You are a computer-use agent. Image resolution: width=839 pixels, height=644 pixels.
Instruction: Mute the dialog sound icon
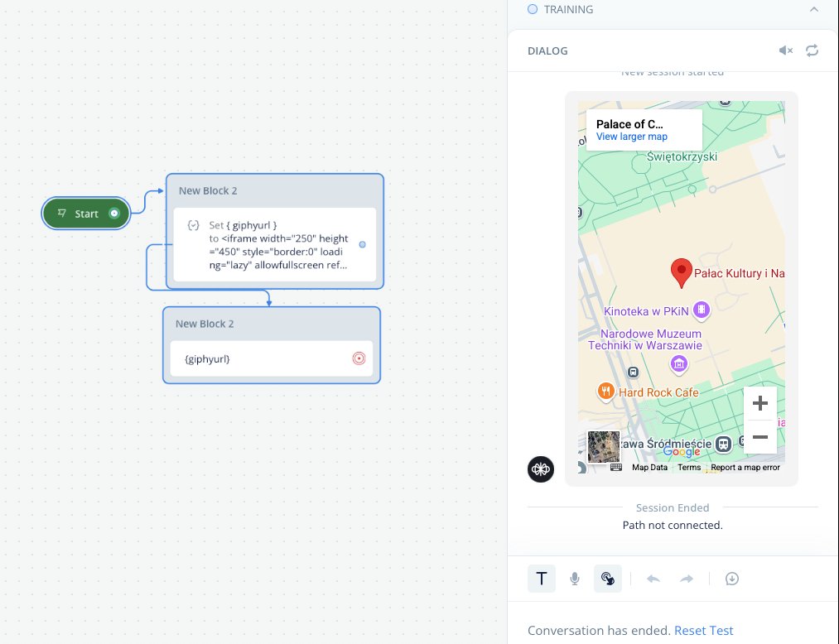[x=785, y=50]
